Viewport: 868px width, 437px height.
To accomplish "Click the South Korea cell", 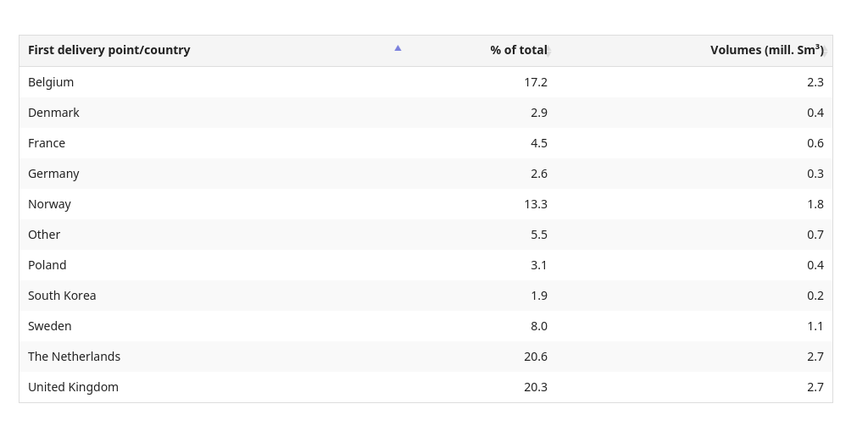I will [62, 296].
